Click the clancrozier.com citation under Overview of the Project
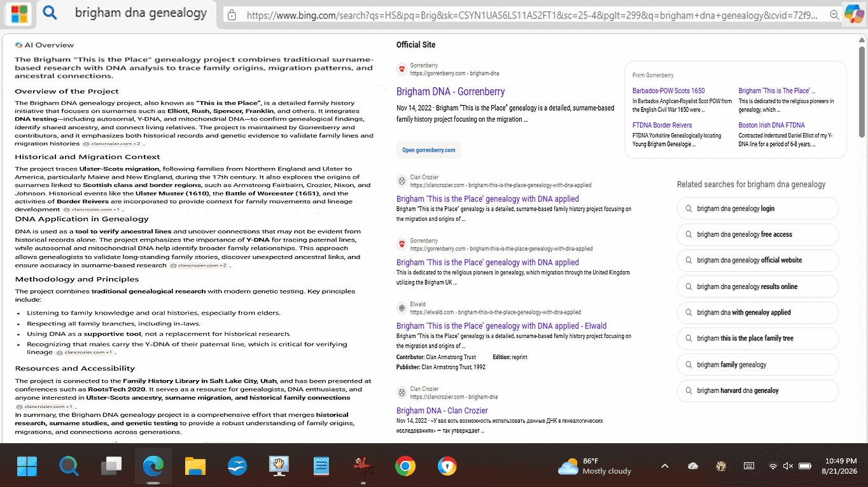Screen dimensions: 868x487 pos(112,144)
